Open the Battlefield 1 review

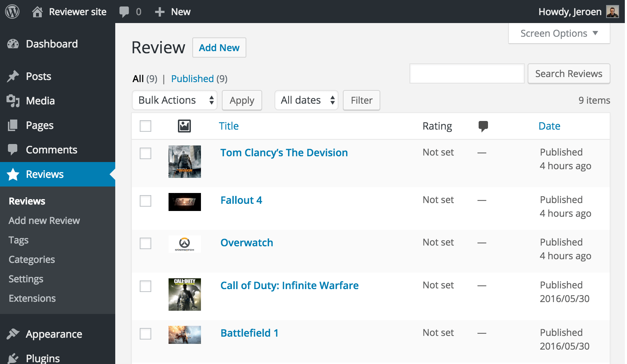250,333
